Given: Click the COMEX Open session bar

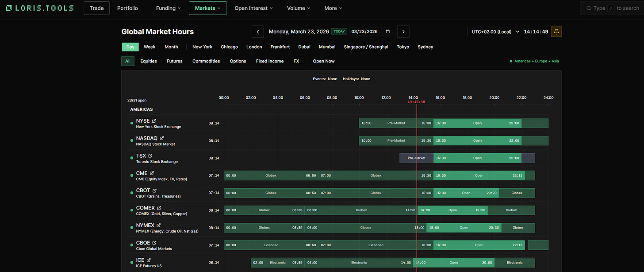Looking at the screenshot, I should (452, 210).
